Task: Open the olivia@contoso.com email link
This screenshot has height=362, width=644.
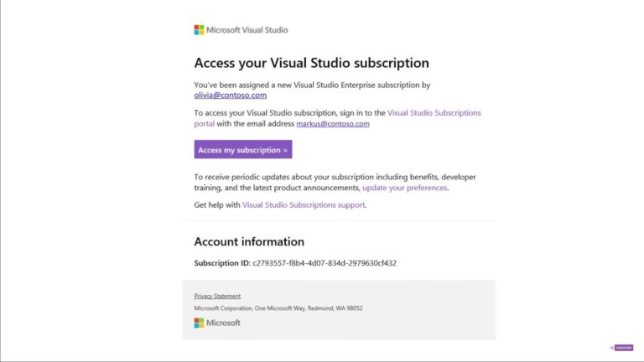Action: (231, 96)
